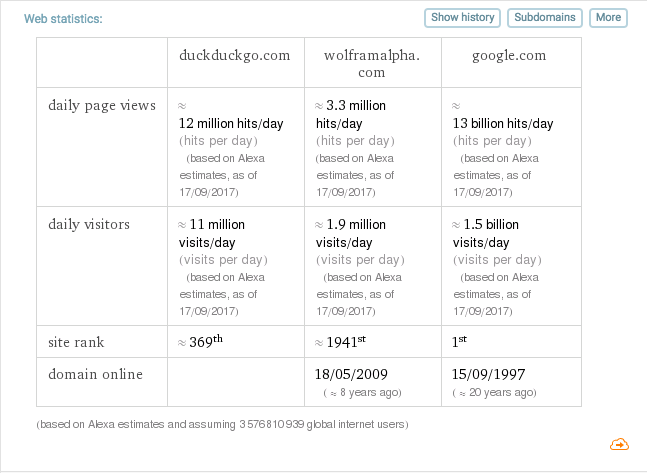Click the 13 billion hits/day value
This screenshot has height=473, width=647.
(502, 123)
